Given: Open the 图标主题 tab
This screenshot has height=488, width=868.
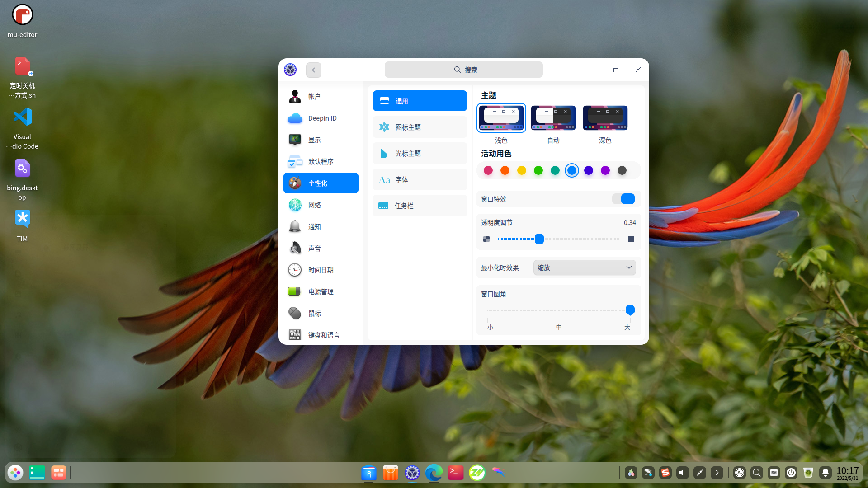Looking at the screenshot, I should click(420, 127).
